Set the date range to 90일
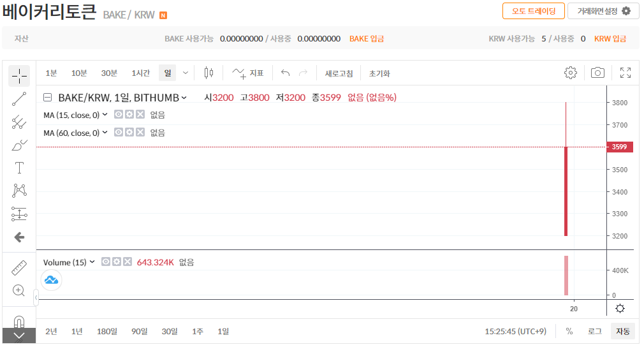 [x=140, y=332]
